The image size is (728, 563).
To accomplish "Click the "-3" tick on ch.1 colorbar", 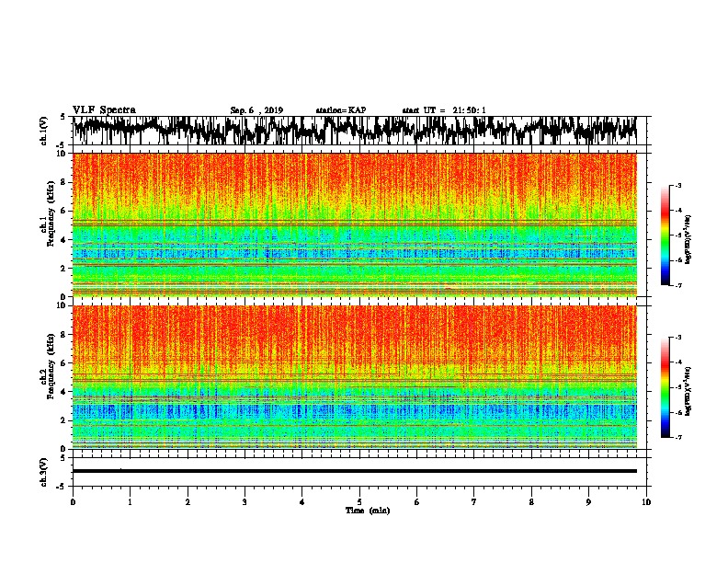I will (677, 185).
